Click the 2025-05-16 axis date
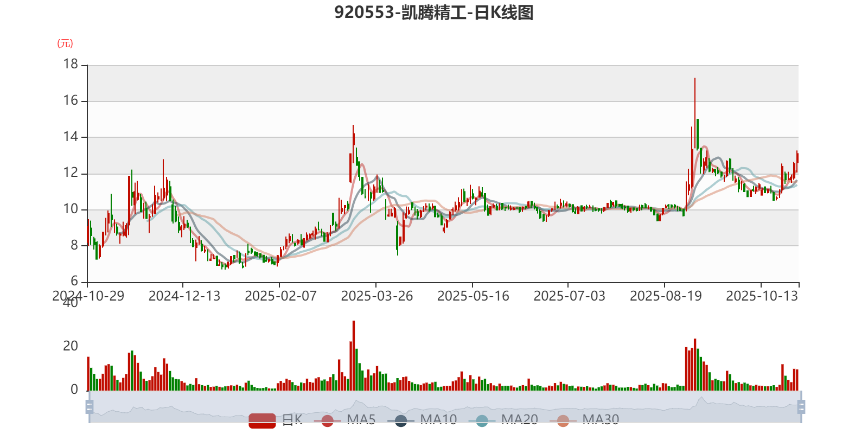Screen dimensions: 868x434 tap(473, 296)
